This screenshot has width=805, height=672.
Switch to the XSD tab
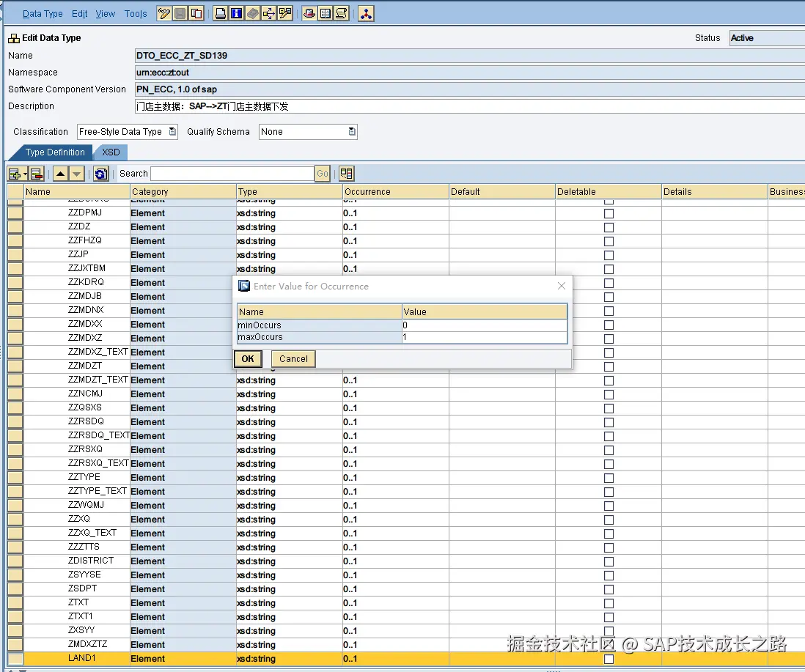tap(111, 152)
